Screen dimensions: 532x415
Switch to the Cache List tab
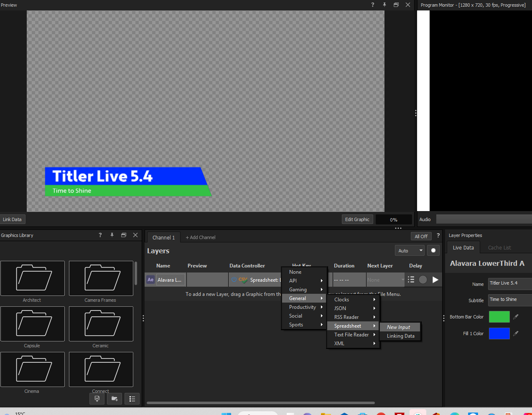pyautogui.click(x=499, y=247)
